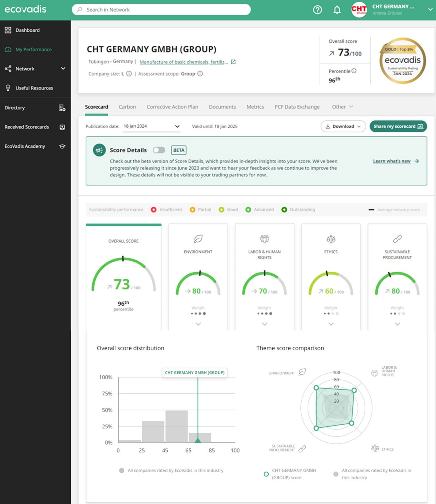The width and height of the screenshot is (436, 504).
Task: Click the Sustainable Procurement chain icon on card
Action: click(x=397, y=239)
